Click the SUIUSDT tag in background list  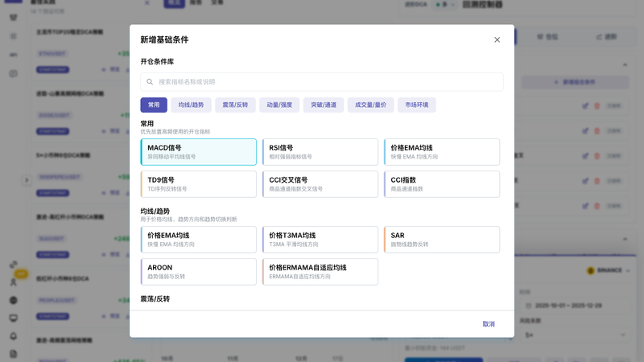point(52,238)
